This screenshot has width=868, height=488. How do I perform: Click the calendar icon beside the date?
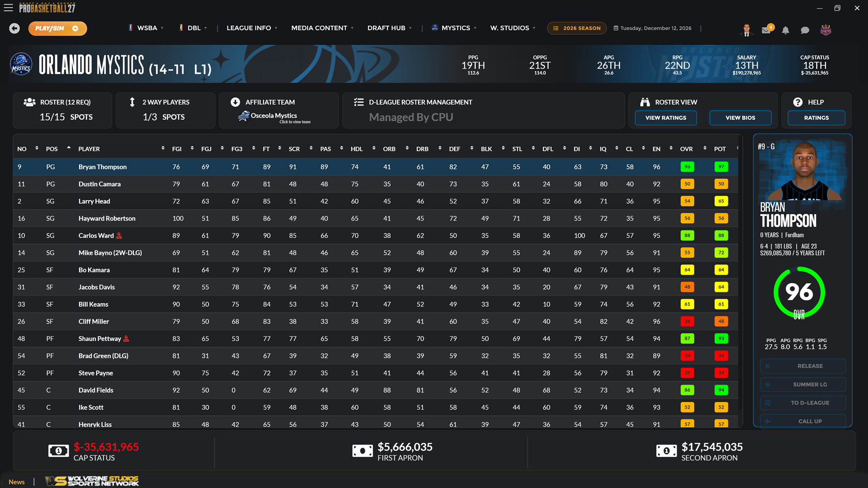tap(616, 28)
